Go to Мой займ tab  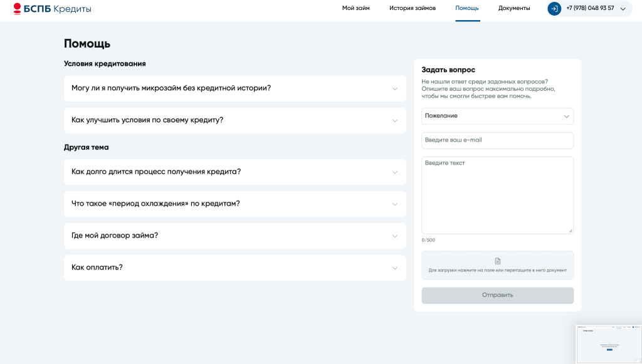pyautogui.click(x=355, y=8)
